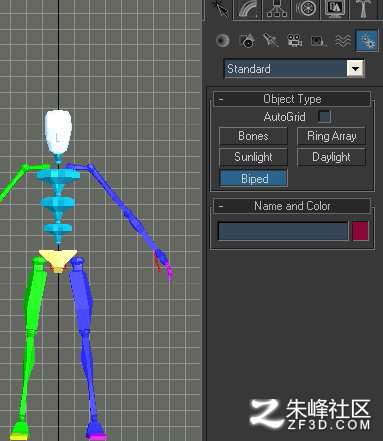
Task: Open the Motion panel tab
Action: coord(306,9)
